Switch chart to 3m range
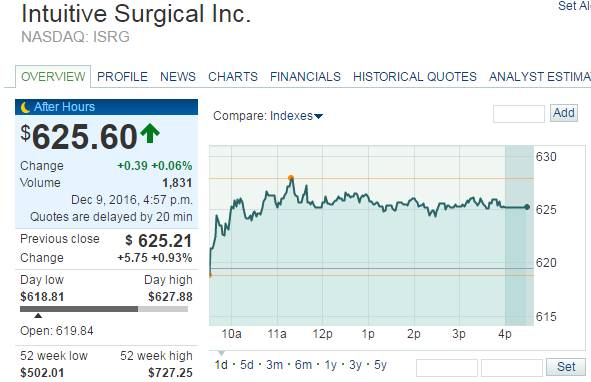The height and width of the screenshot is (382, 591). (274, 365)
